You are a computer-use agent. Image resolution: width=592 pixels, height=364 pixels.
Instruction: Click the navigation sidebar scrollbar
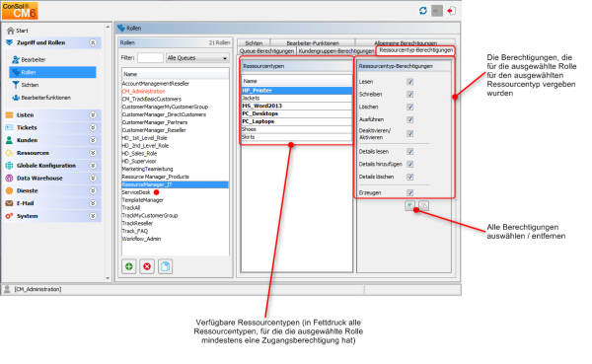click(108, 151)
